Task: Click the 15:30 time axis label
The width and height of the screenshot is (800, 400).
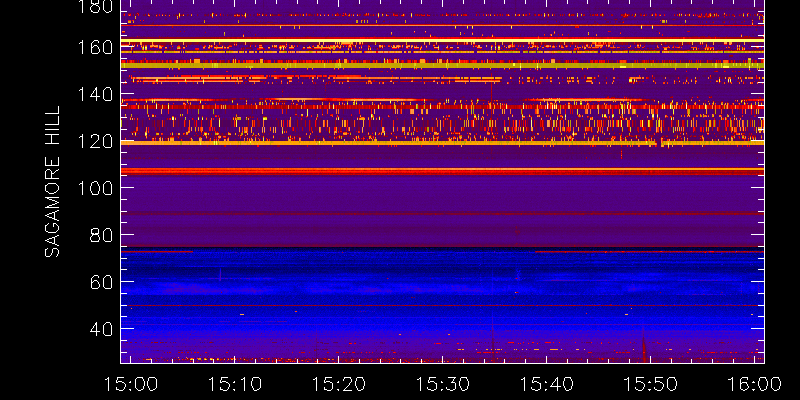Action: (x=443, y=384)
